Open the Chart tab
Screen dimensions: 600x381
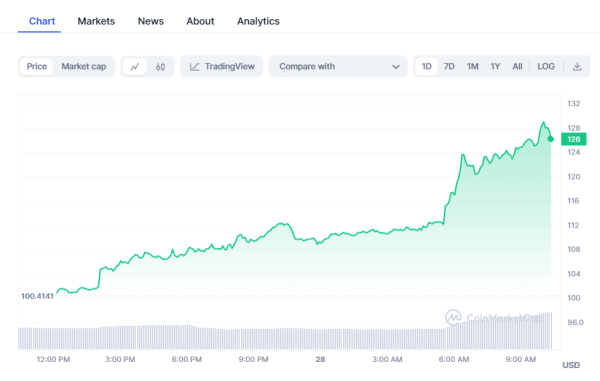42,21
